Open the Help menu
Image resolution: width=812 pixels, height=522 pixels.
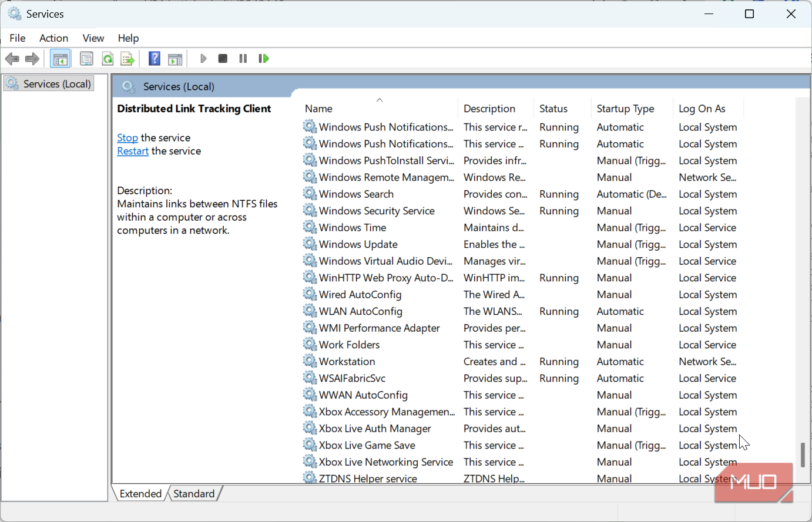(128, 38)
